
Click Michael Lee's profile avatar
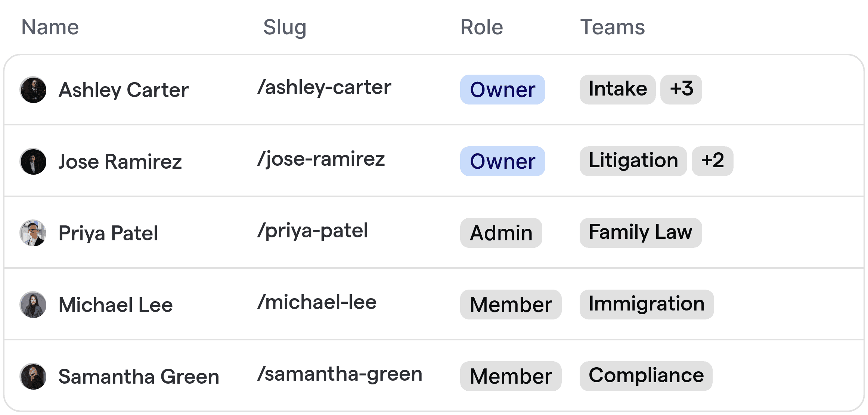pyautogui.click(x=33, y=305)
